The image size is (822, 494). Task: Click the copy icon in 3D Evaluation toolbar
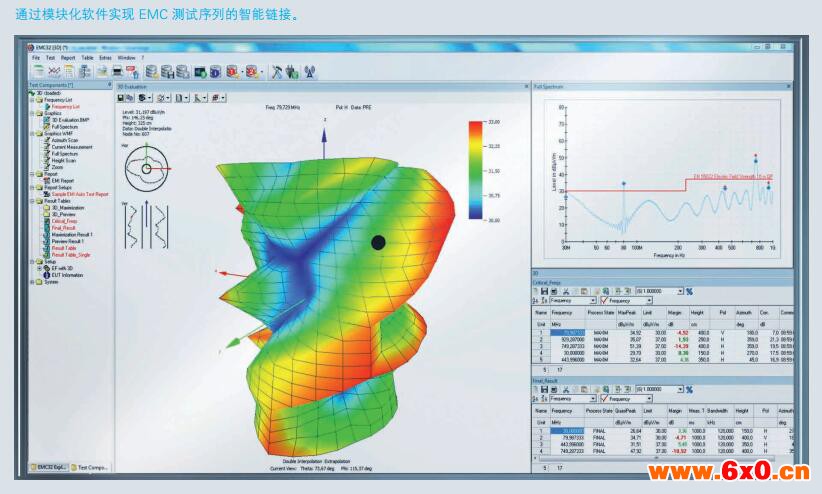tap(128, 98)
